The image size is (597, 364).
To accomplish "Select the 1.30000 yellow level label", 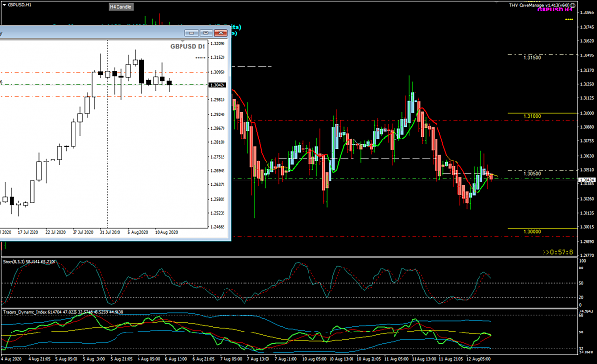I will click(532, 231).
